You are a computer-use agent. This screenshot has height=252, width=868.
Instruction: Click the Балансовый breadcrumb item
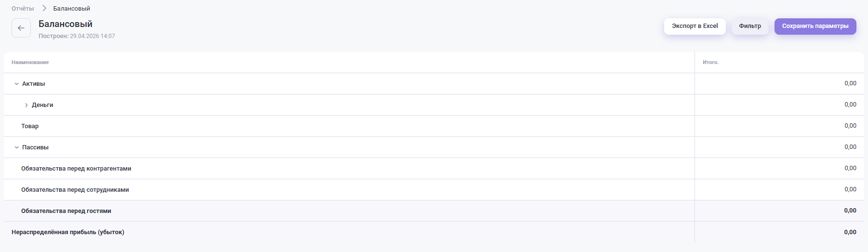point(71,9)
